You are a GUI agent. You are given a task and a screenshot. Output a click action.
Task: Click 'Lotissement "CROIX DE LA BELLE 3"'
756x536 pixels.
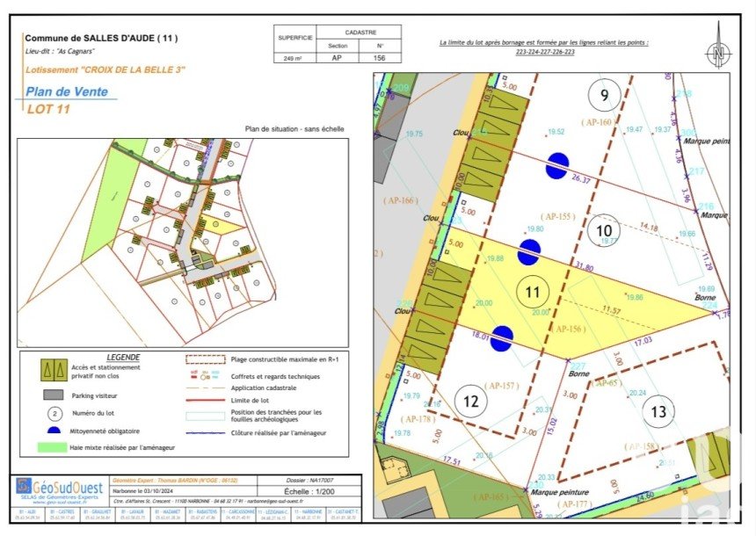[105, 70]
